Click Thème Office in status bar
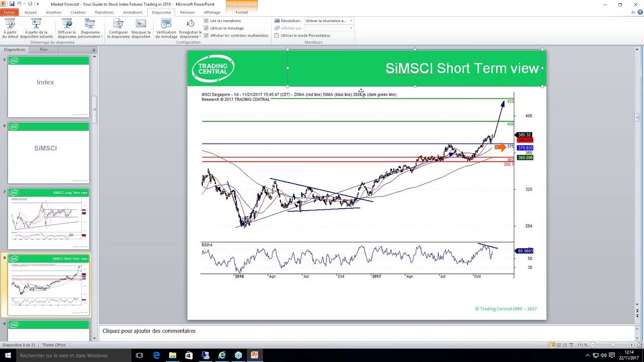 [x=54, y=345]
